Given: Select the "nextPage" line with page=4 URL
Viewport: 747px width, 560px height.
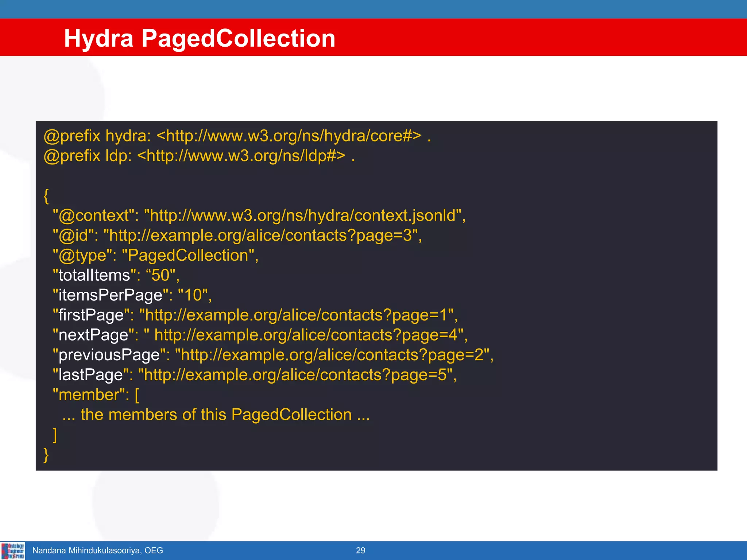Looking at the screenshot, I should pos(260,335).
